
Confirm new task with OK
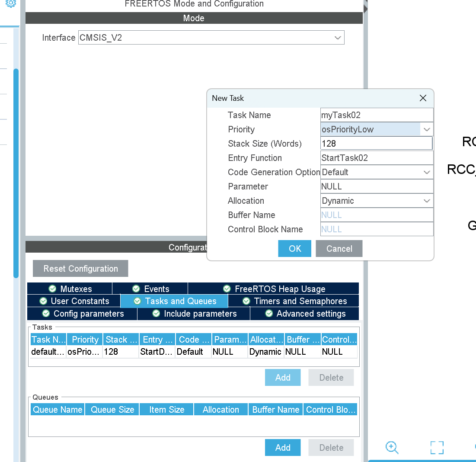(x=294, y=248)
